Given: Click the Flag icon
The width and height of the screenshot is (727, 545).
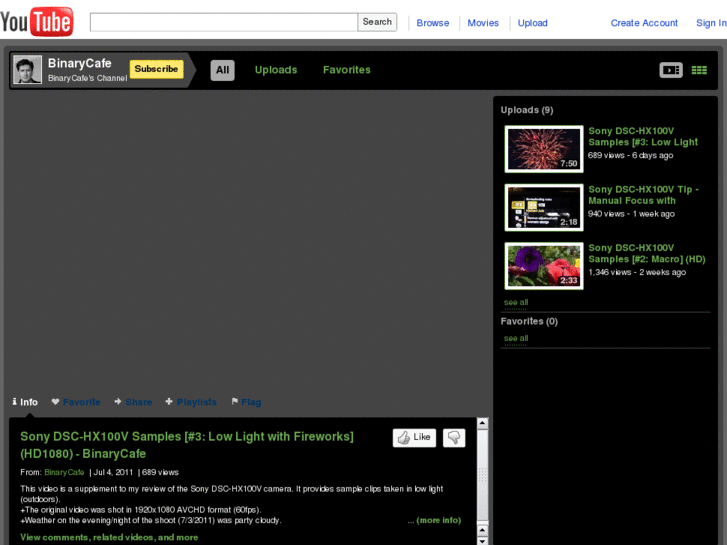Looking at the screenshot, I should click(x=235, y=402).
